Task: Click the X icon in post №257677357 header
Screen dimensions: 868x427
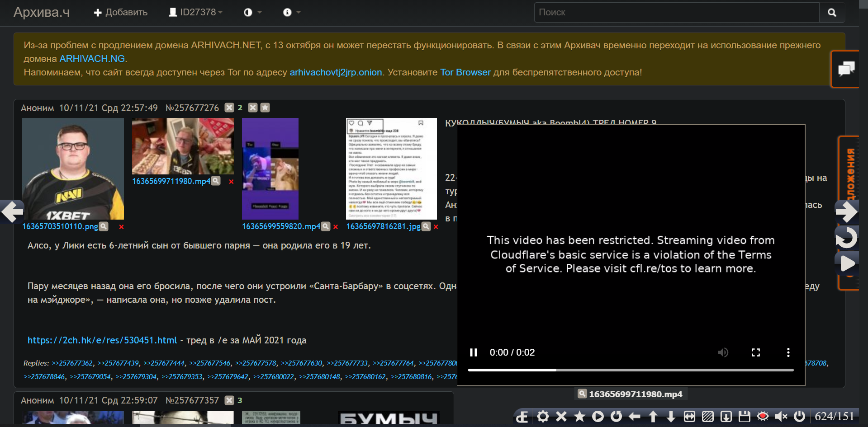Action: [229, 400]
